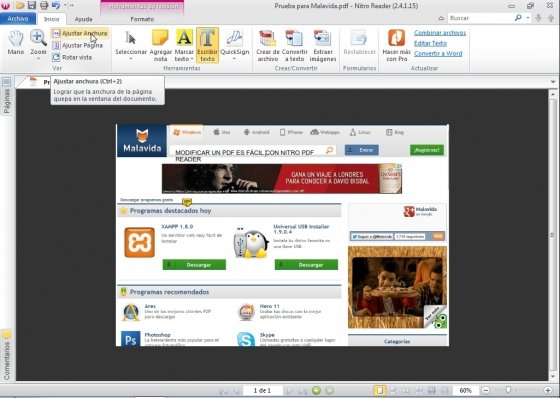Click Convertir a texto icon
This screenshot has width=560, height=398.
click(295, 45)
